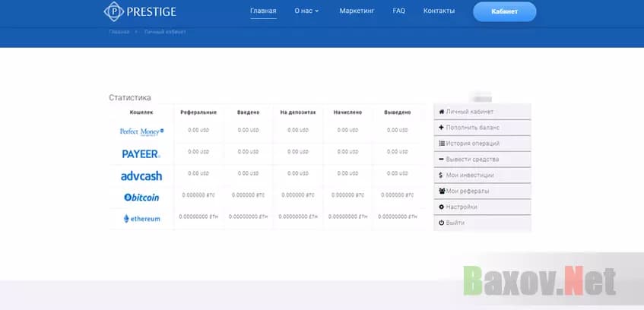Expand the О нас dropdown menu
The height and width of the screenshot is (310, 644).
point(306,11)
